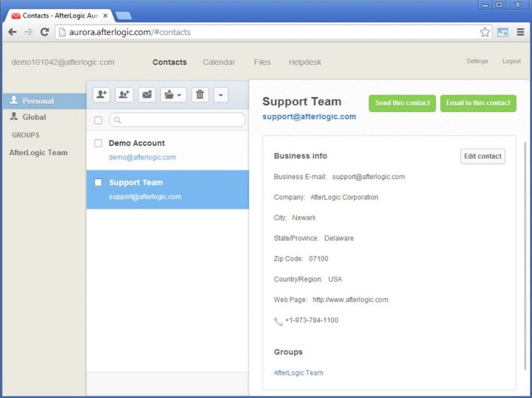Click the Zip Code value 07100
This screenshot has width=532, height=398.
click(x=319, y=259)
